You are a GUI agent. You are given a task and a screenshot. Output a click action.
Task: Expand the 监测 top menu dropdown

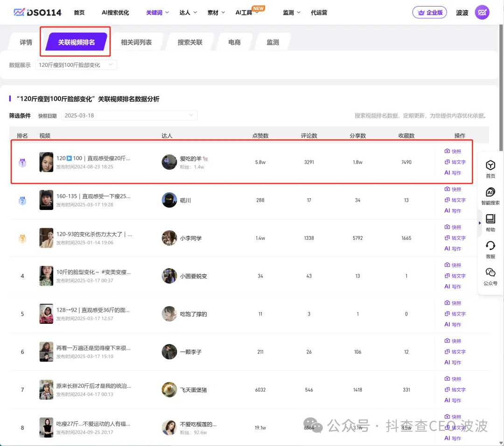[x=292, y=13]
